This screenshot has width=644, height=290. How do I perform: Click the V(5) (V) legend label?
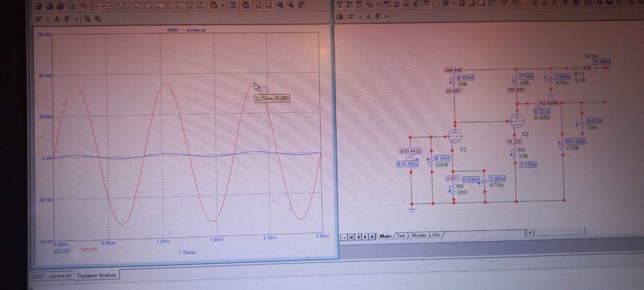tap(86, 249)
